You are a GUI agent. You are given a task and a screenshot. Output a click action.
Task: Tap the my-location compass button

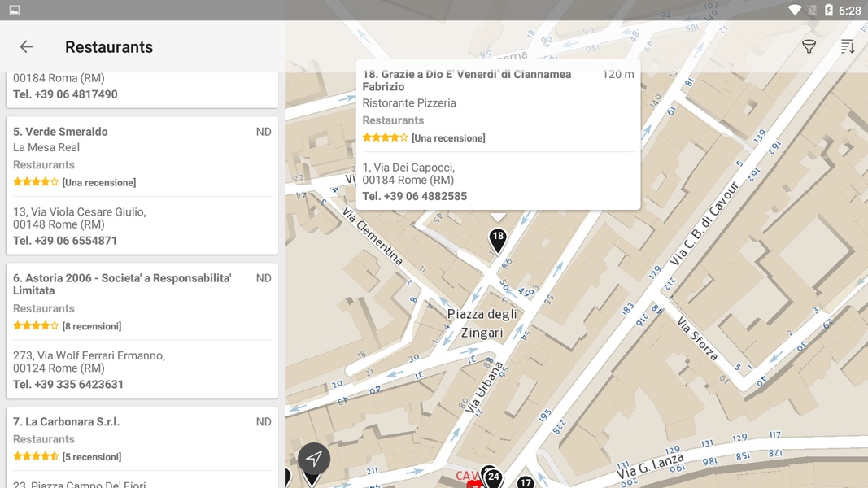coord(314,459)
